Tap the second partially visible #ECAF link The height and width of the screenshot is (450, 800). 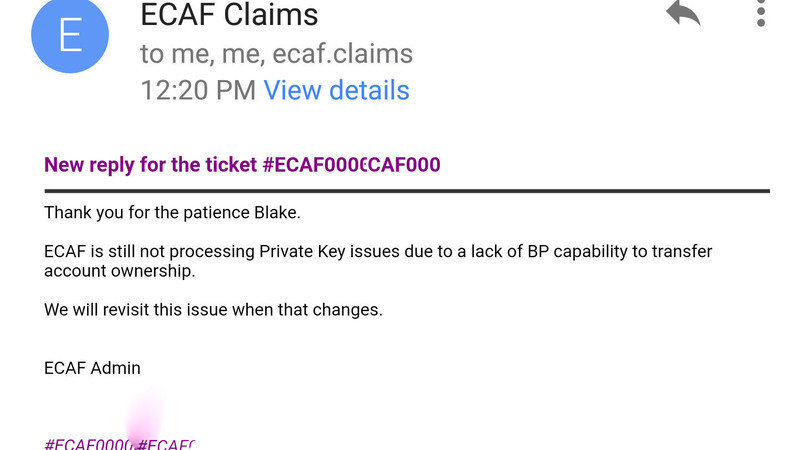(x=166, y=443)
